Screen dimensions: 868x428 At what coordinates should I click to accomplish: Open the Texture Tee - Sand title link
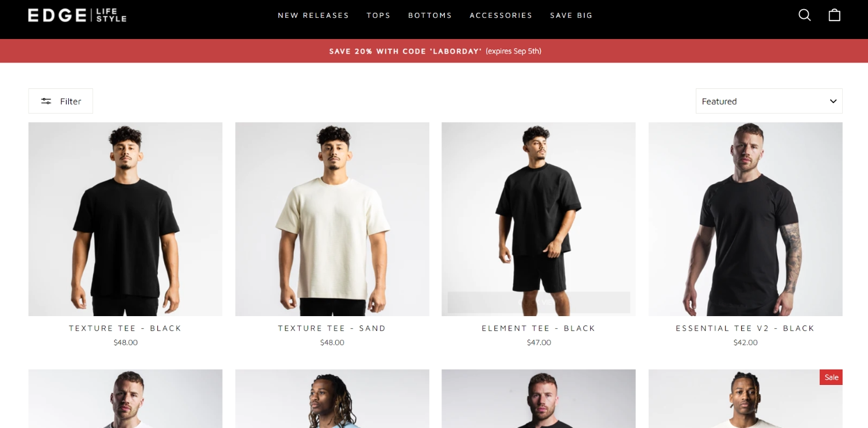click(332, 328)
